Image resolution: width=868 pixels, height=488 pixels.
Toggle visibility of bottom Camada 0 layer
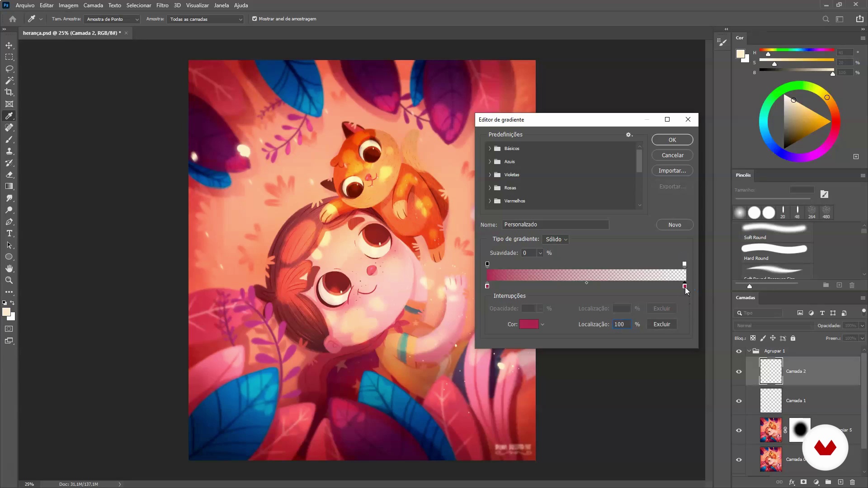pos(739,460)
